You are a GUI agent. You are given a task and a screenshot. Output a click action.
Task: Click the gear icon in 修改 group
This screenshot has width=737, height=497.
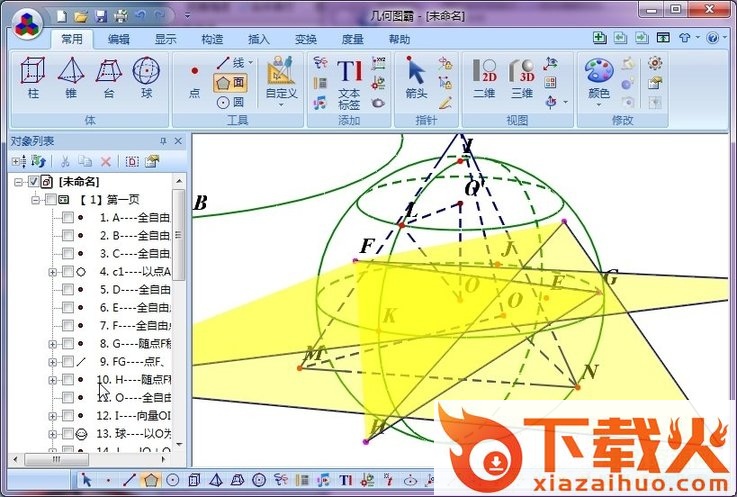pyautogui.click(x=655, y=63)
